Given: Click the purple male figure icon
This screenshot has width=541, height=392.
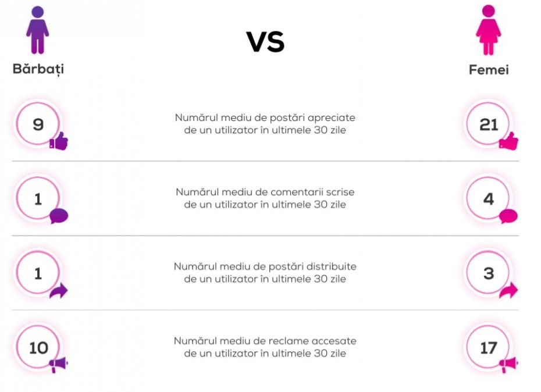Looking at the screenshot, I should tap(38, 30).
